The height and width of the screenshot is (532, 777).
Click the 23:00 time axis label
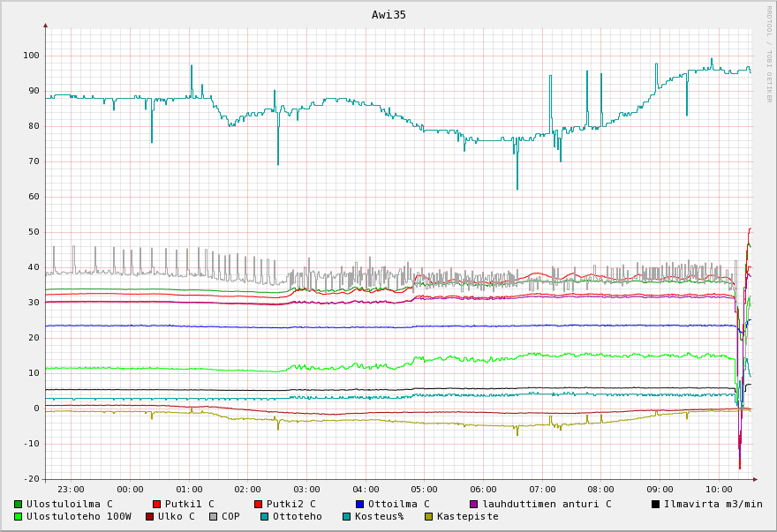[71, 490]
